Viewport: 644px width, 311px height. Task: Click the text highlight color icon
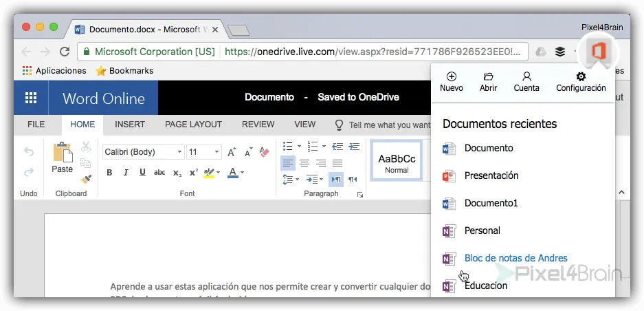pyautogui.click(x=209, y=173)
